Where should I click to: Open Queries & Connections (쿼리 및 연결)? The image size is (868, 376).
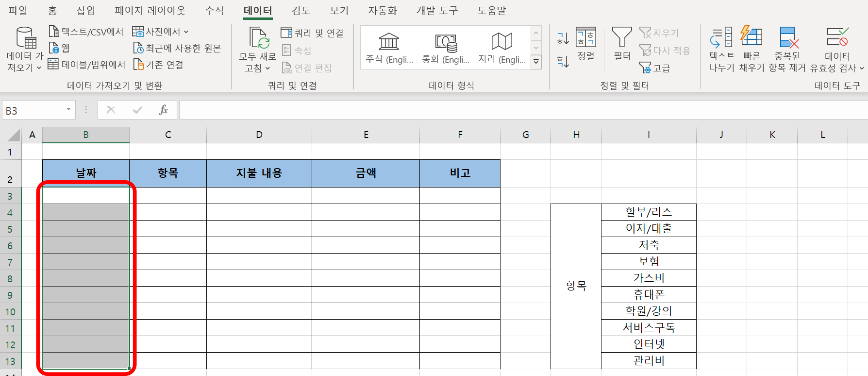click(x=312, y=33)
